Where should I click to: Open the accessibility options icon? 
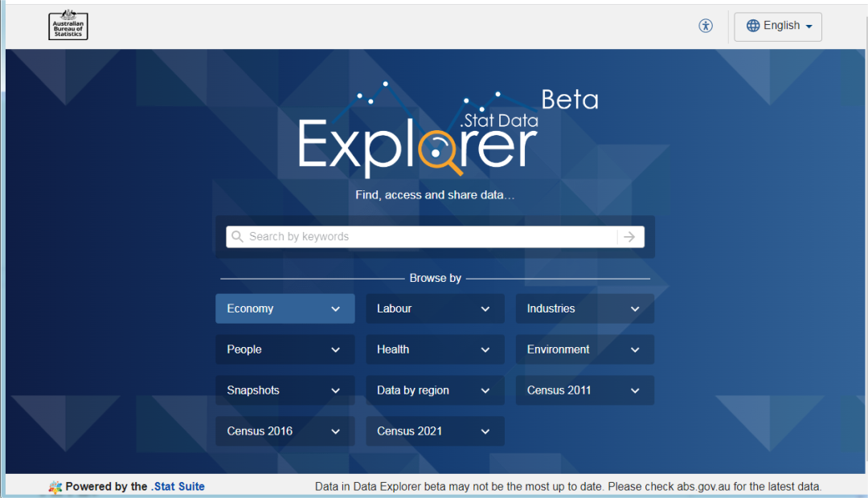tap(706, 26)
